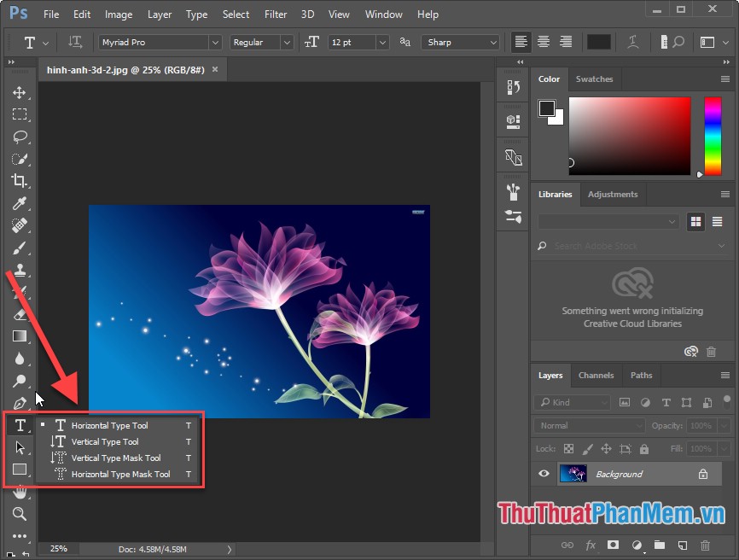Pick a hue from the rainbow color slider

713,137
